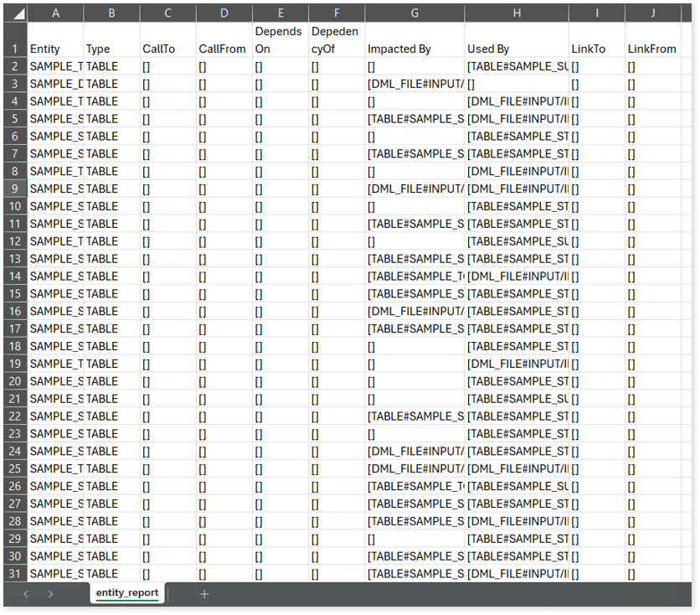This screenshot has height=615, width=700.
Task: Select the CallTo header cell
Action: pos(167,40)
